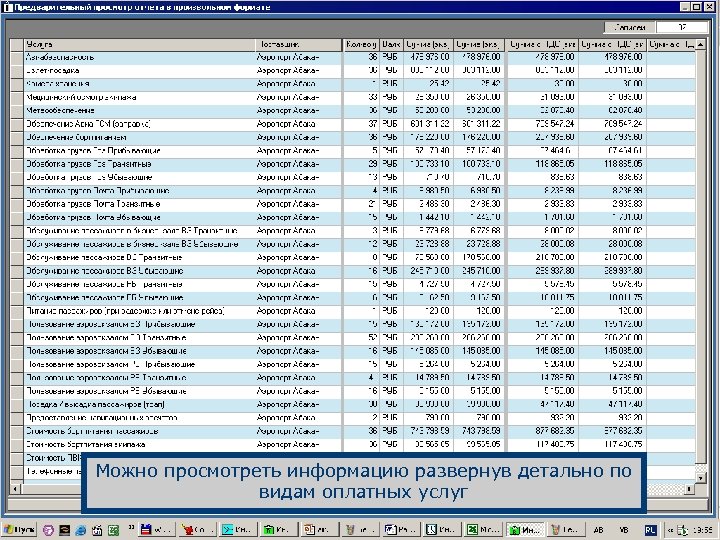Switch to the Excel taskbar button
Screen dimensions: 720x540
[x=483, y=529]
